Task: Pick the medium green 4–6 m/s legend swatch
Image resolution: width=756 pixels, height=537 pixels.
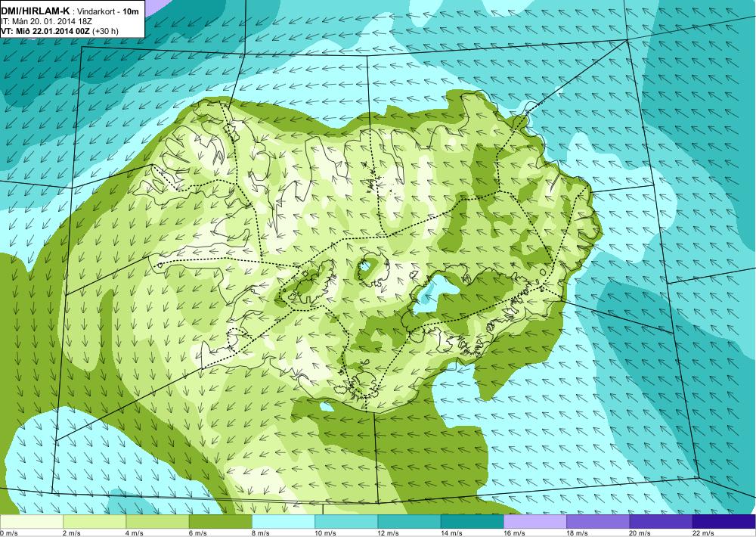Action: [158, 522]
